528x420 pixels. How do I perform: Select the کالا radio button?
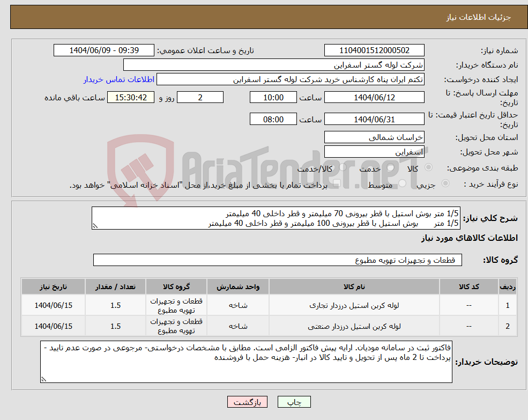pyautogui.click(x=429, y=168)
